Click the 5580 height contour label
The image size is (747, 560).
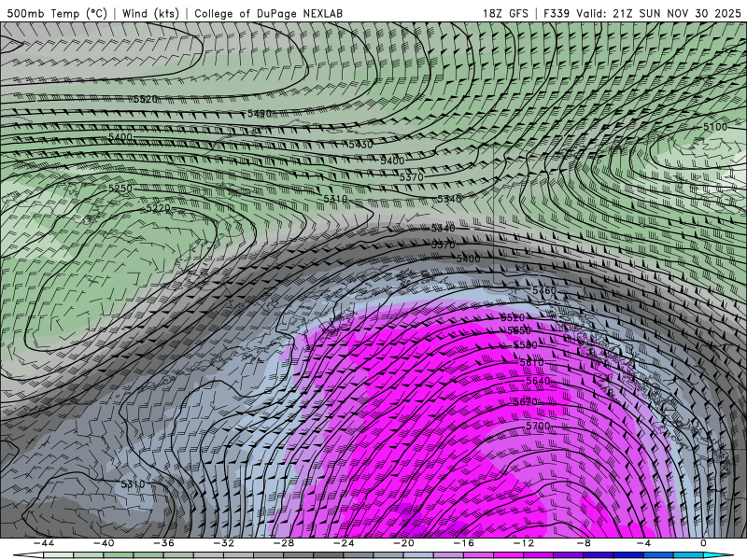pos(525,344)
